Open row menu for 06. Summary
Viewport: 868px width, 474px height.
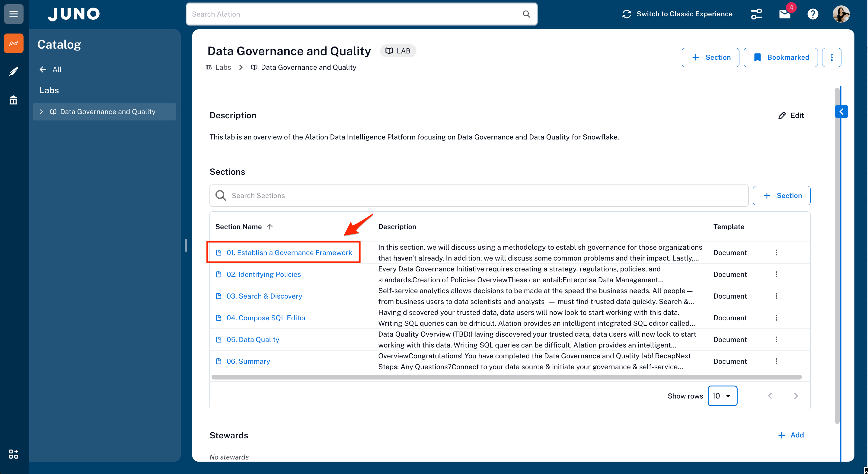tap(776, 361)
